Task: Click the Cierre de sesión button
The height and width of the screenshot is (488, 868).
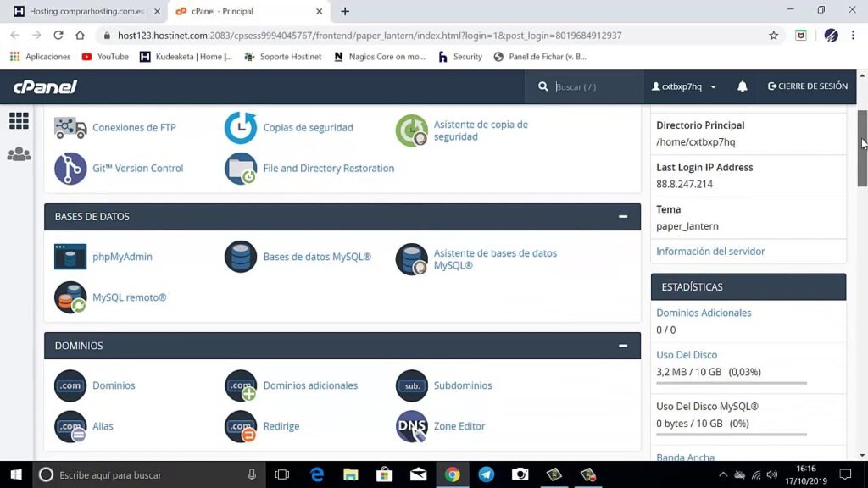Action: click(x=807, y=86)
